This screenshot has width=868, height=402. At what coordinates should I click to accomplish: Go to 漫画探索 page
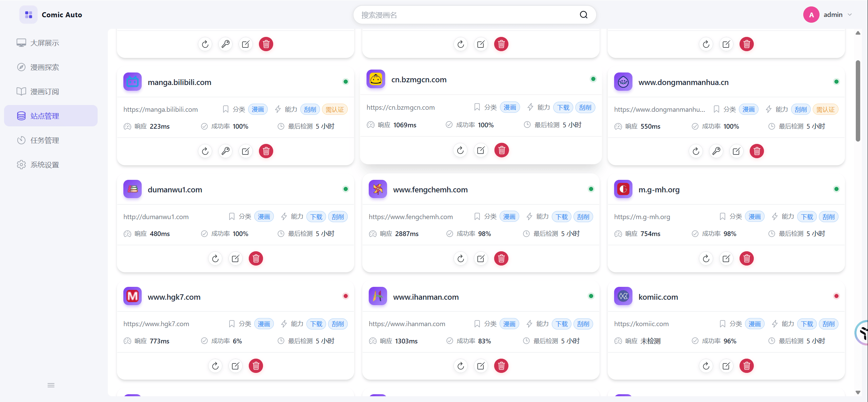pos(51,67)
